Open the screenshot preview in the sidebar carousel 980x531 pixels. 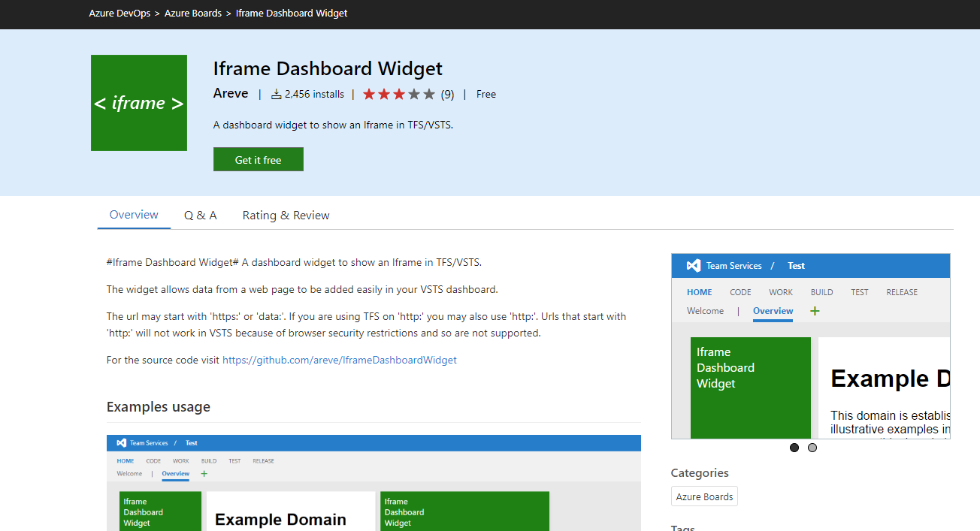811,346
